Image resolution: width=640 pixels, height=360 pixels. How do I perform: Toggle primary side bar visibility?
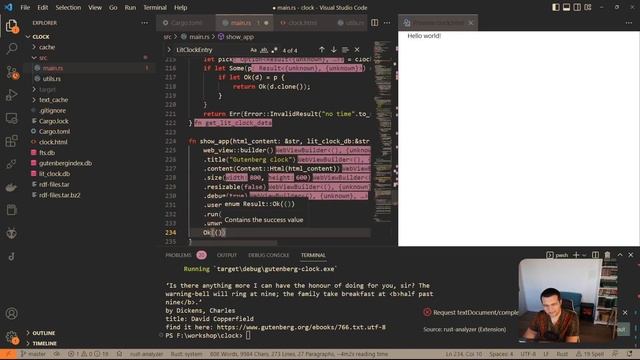pyautogui.click(x=556, y=7)
